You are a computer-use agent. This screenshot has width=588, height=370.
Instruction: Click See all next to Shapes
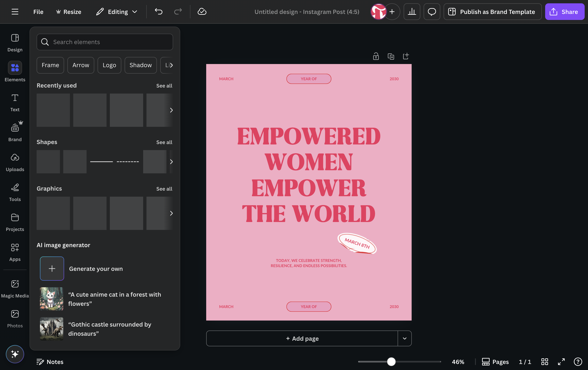pos(164,142)
